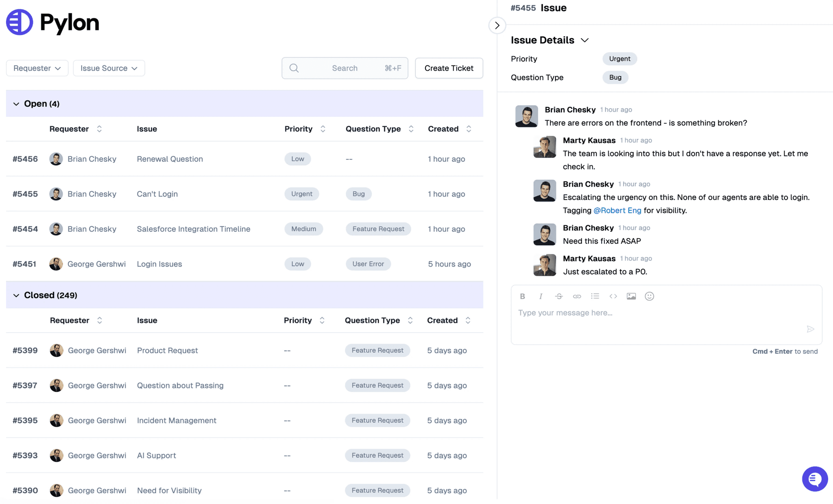Screen dimensions: 833x504
Task: Sort Open tickets by Priority
Action: (x=323, y=129)
